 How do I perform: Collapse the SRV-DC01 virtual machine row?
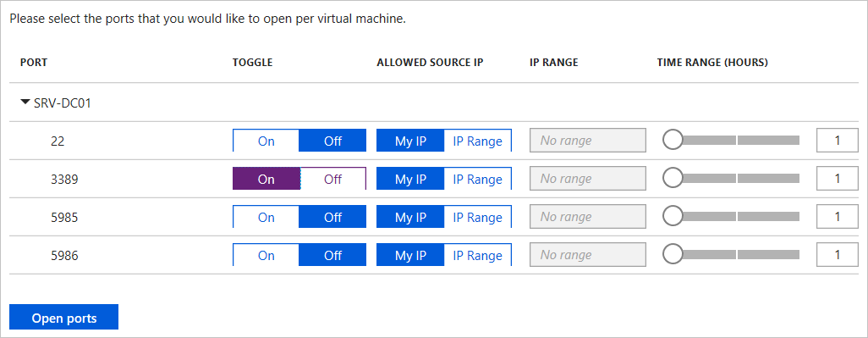coord(25,103)
